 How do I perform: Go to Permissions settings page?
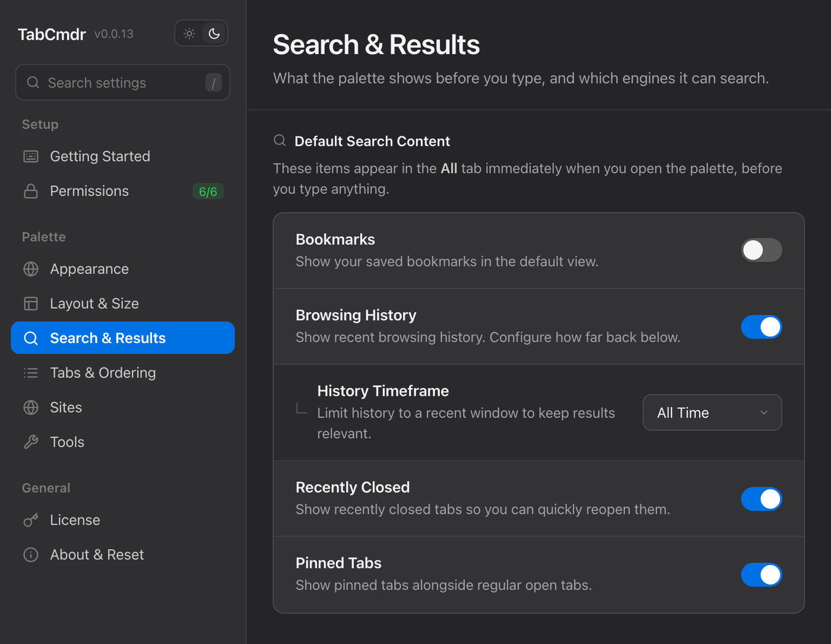[123, 191]
